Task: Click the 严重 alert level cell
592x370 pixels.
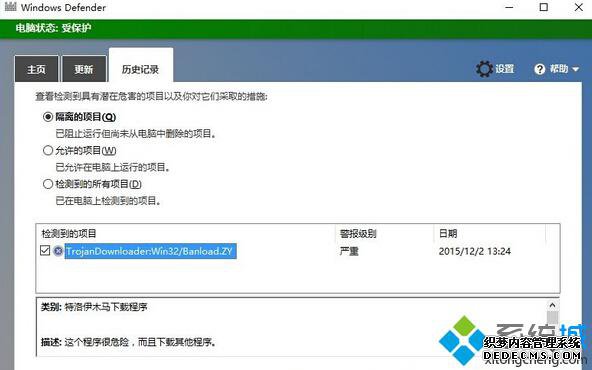Action: [349, 251]
